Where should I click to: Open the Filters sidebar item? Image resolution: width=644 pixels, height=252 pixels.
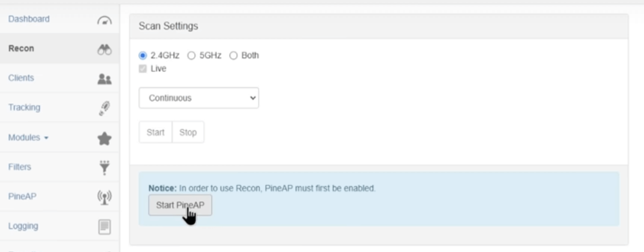(20, 167)
